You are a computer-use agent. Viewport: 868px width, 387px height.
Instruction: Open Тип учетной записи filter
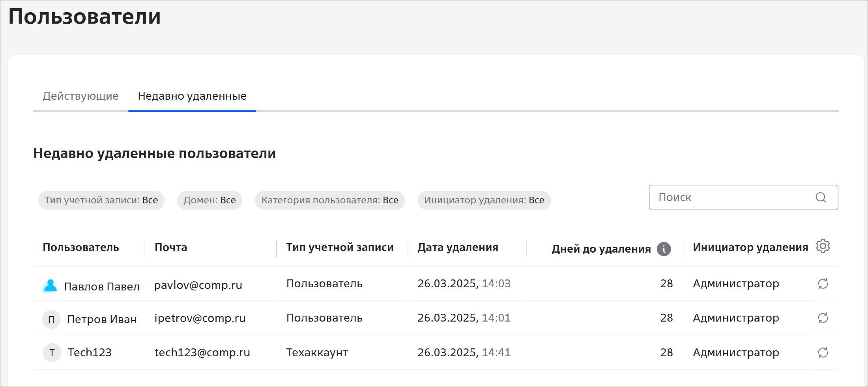coord(101,200)
